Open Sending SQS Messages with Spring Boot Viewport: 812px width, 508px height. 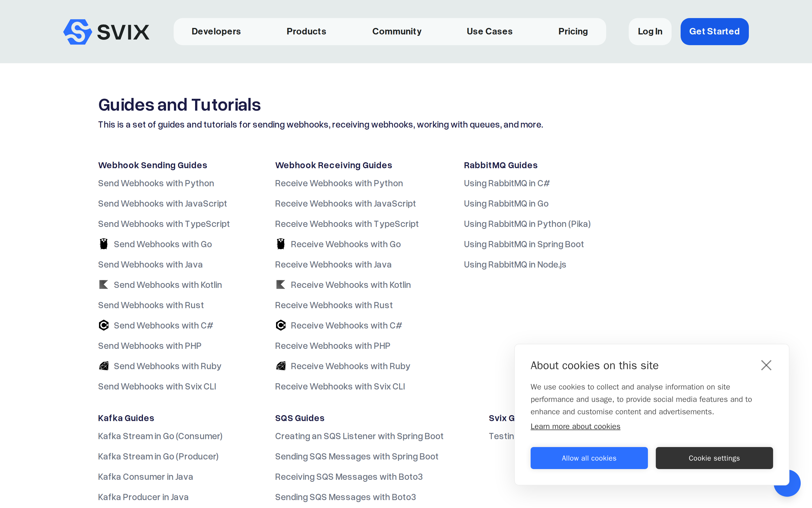coord(357,456)
